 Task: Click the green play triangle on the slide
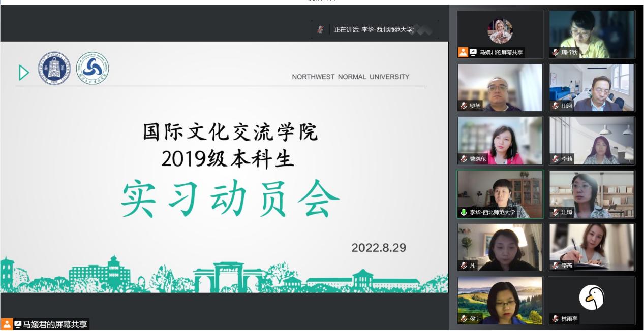24,73
